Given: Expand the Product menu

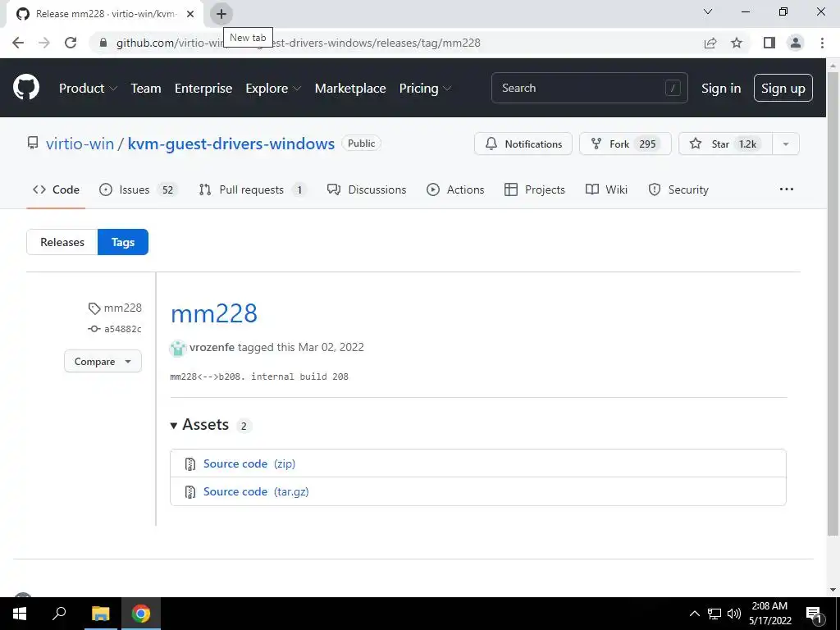Looking at the screenshot, I should 88,89.
